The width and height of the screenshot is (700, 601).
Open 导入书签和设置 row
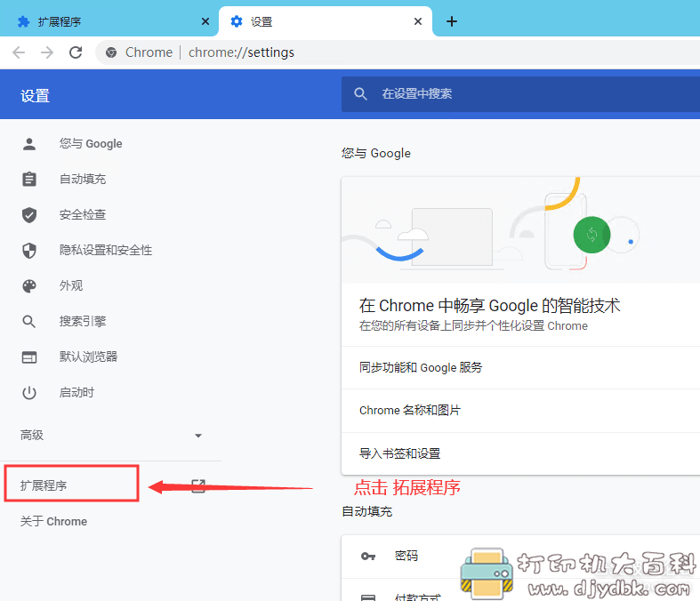tap(520, 453)
